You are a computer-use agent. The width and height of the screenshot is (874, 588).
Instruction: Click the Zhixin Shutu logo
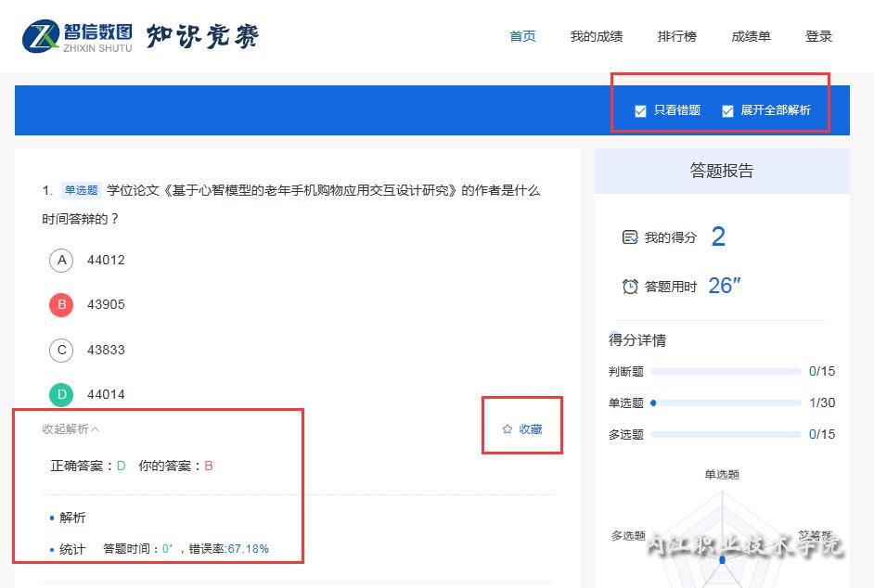tap(78, 37)
